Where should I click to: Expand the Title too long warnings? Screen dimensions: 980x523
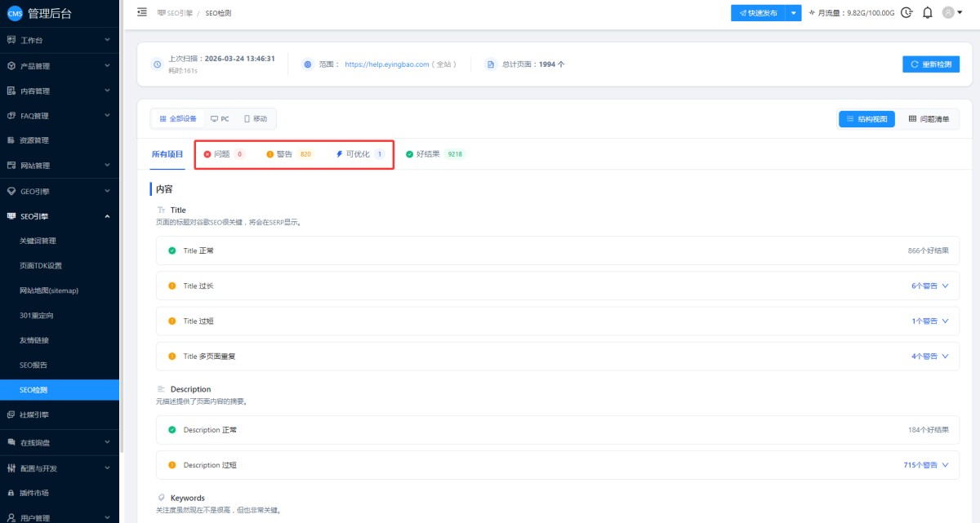929,286
